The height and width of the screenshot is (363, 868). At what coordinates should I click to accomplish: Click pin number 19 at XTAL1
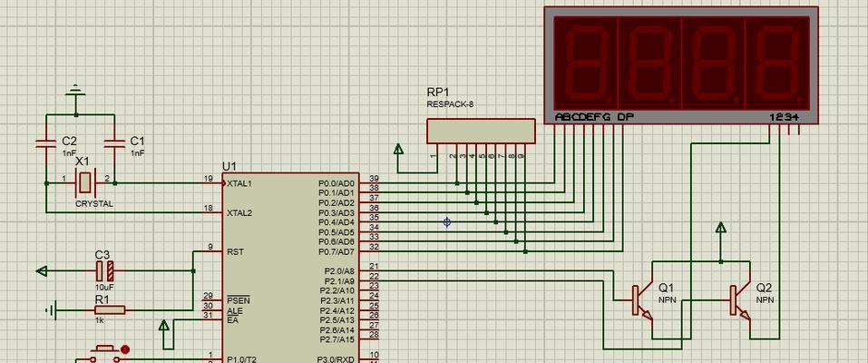point(208,179)
